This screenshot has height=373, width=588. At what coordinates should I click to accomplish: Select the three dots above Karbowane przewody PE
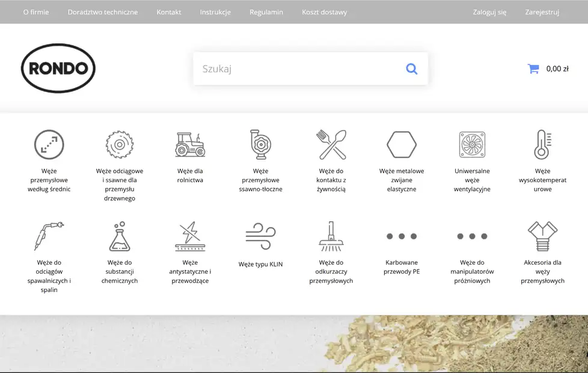tap(402, 236)
